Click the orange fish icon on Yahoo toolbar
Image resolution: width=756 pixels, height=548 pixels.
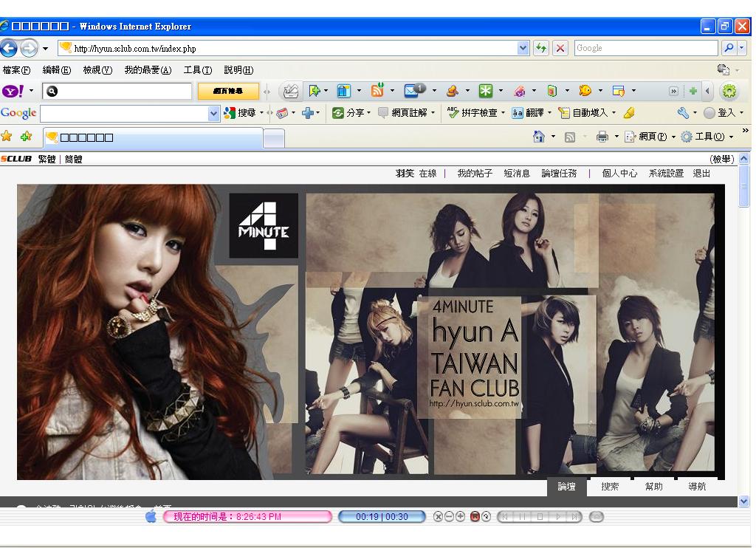coord(585,91)
